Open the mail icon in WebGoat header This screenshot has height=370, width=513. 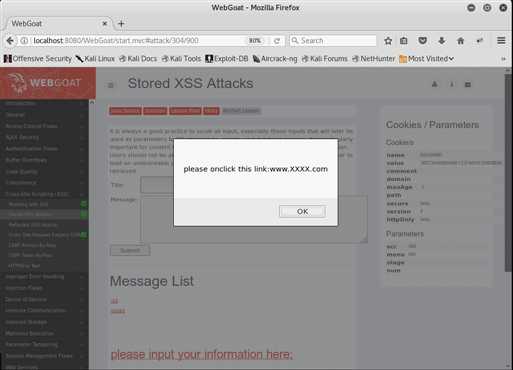point(468,84)
